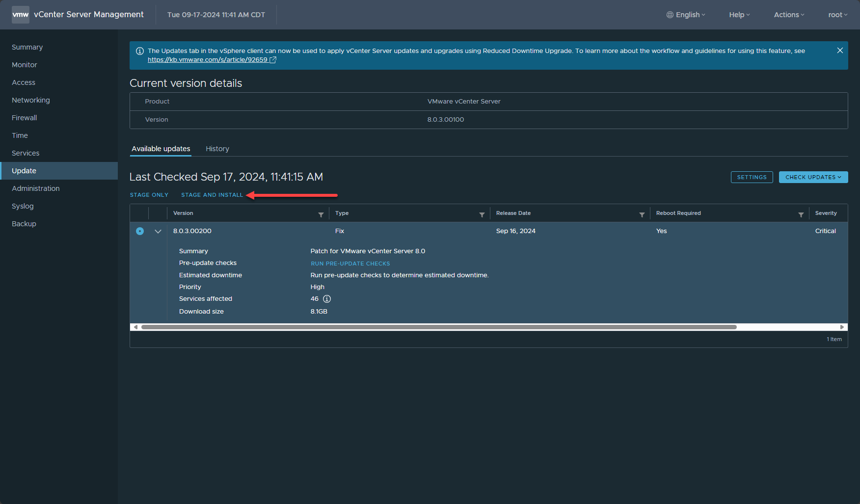860x504 pixels.
Task: Click the Services affected info icon
Action: pyautogui.click(x=327, y=299)
